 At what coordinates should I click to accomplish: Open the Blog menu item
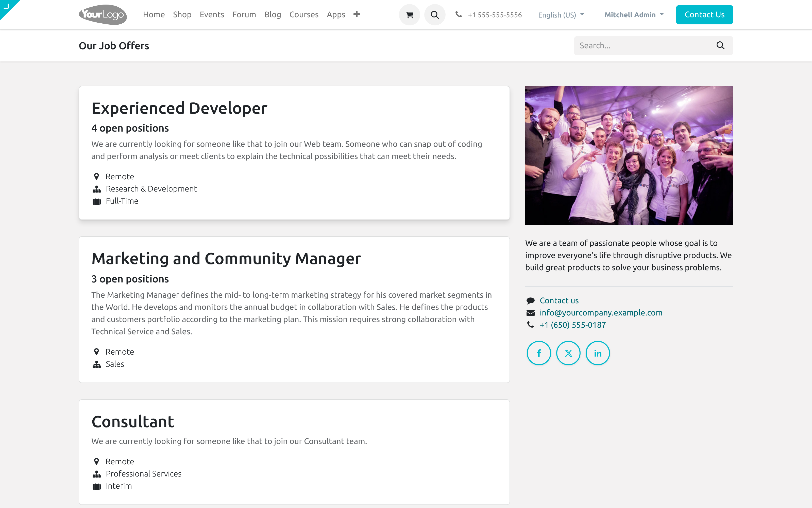(273, 14)
